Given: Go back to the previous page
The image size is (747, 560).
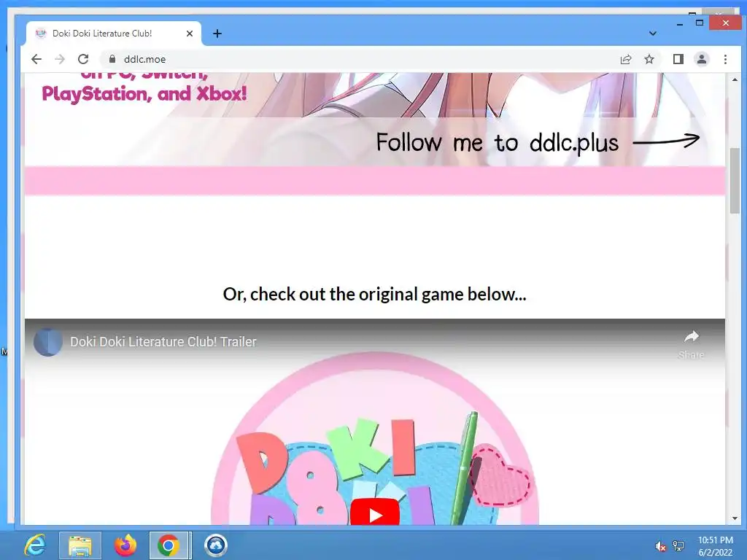Looking at the screenshot, I should 36,59.
